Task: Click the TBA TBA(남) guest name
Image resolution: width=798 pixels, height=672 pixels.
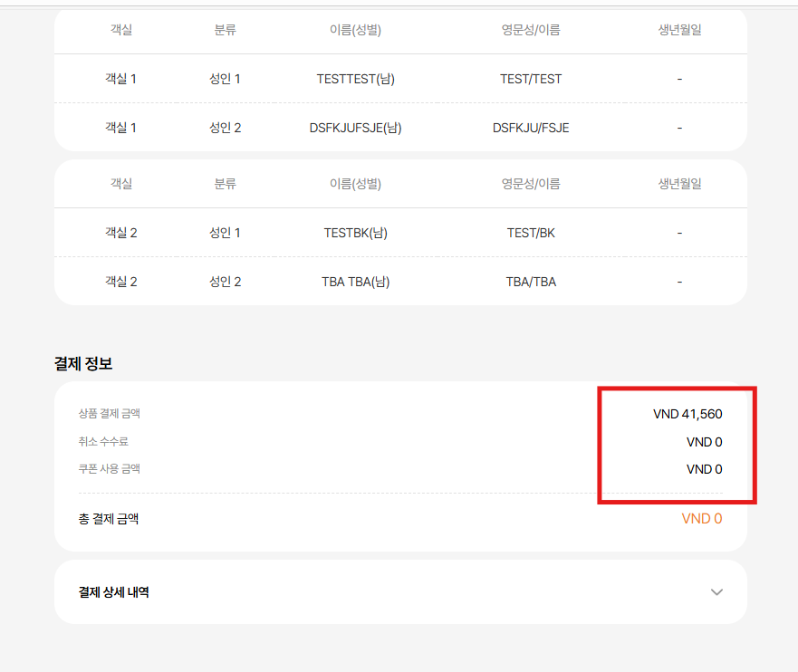Action: [x=355, y=282]
